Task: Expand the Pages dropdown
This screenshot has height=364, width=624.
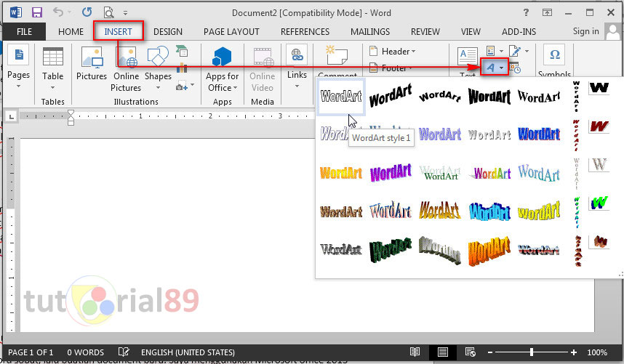Action: pos(19,86)
